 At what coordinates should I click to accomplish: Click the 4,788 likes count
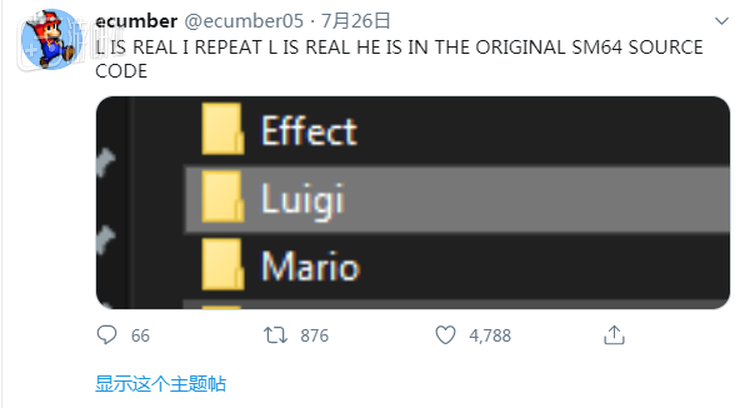490,336
